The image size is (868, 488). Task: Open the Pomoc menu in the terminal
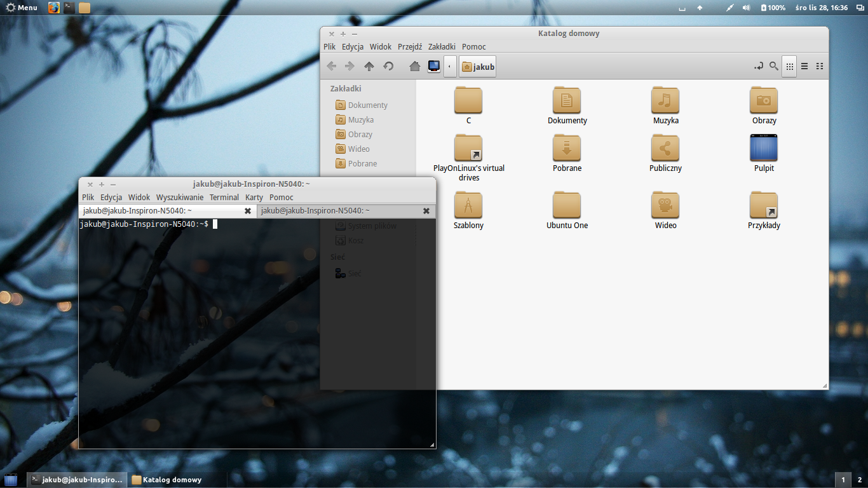tap(281, 198)
